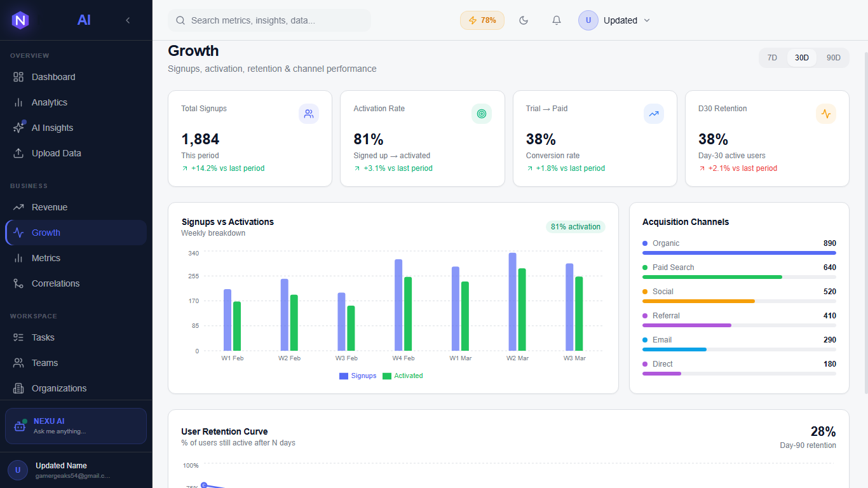Click the Nexu logo in the top corner
The width and height of the screenshot is (868, 488).
tap(21, 20)
